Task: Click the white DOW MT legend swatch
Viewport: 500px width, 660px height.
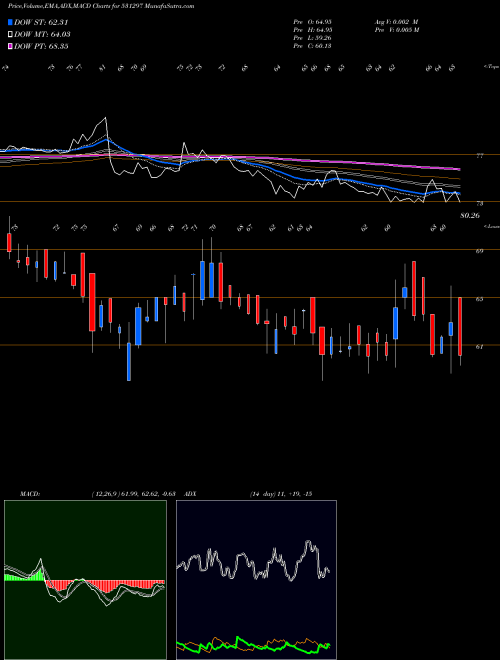Action: (x=11, y=34)
